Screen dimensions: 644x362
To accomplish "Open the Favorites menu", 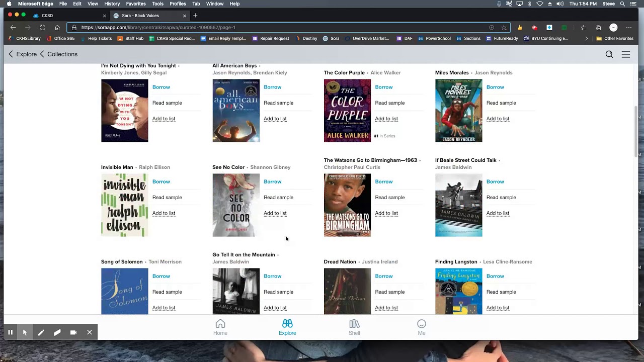I will coord(136,4).
